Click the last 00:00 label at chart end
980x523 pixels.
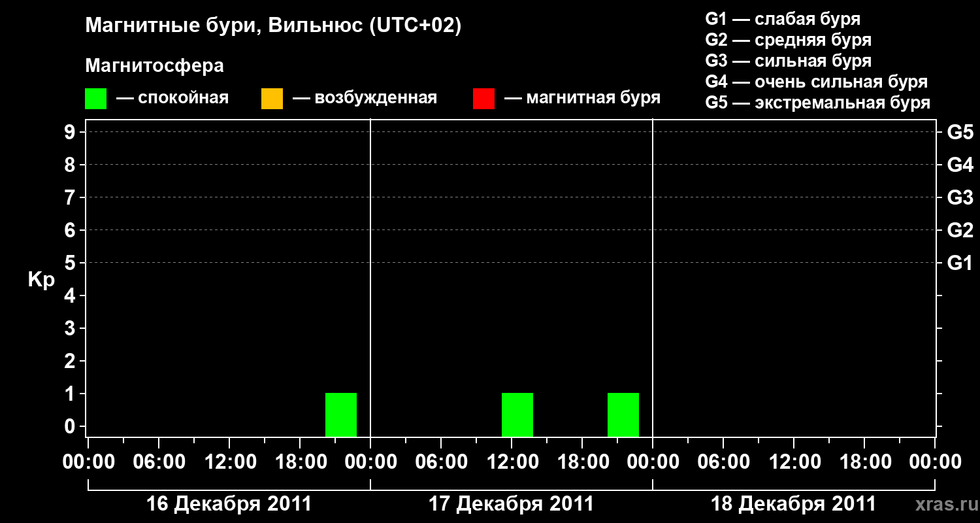pos(935,462)
